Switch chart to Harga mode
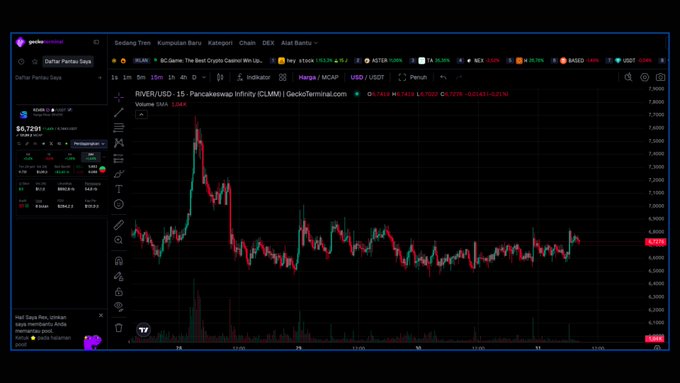This screenshot has width=680, height=383. 307,77
